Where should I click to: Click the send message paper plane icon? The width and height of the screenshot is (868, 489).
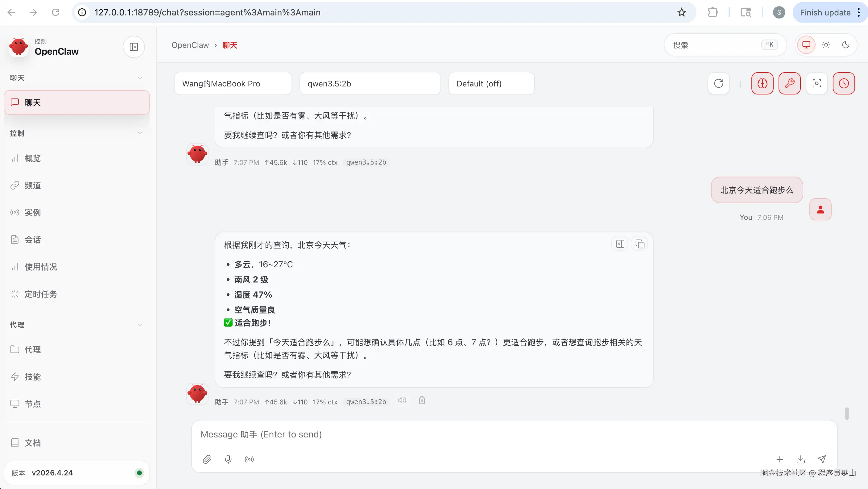pyautogui.click(x=822, y=459)
